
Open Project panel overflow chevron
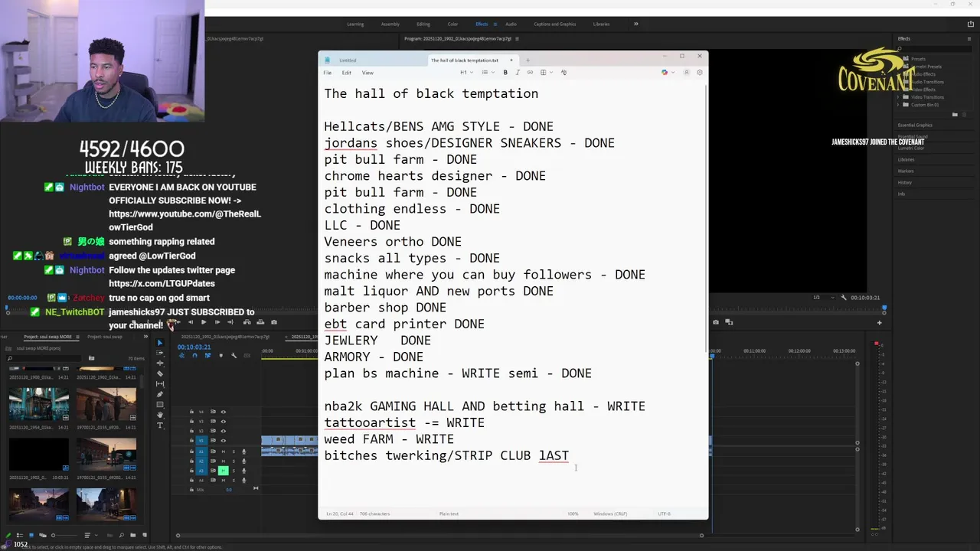[x=145, y=337]
